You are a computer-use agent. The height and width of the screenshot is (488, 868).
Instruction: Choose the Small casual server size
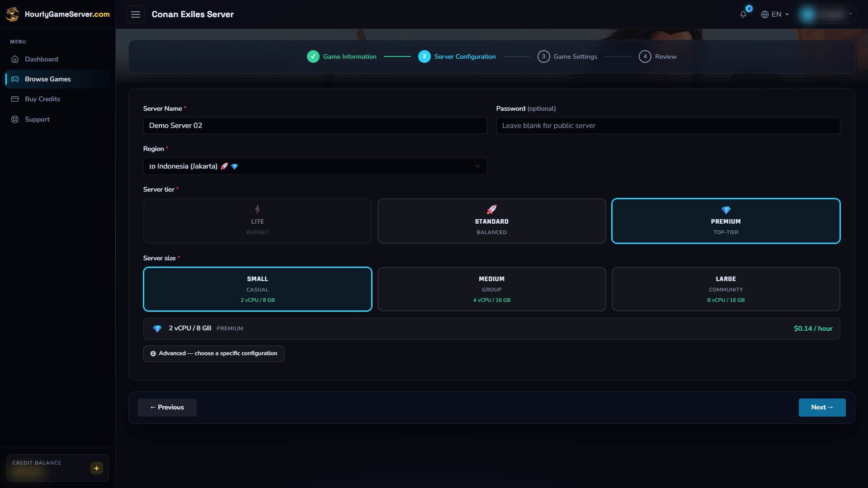click(x=257, y=289)
